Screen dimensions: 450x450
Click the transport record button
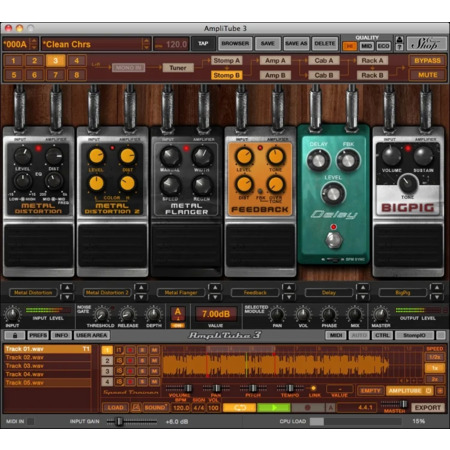click(x=308, y=408)
